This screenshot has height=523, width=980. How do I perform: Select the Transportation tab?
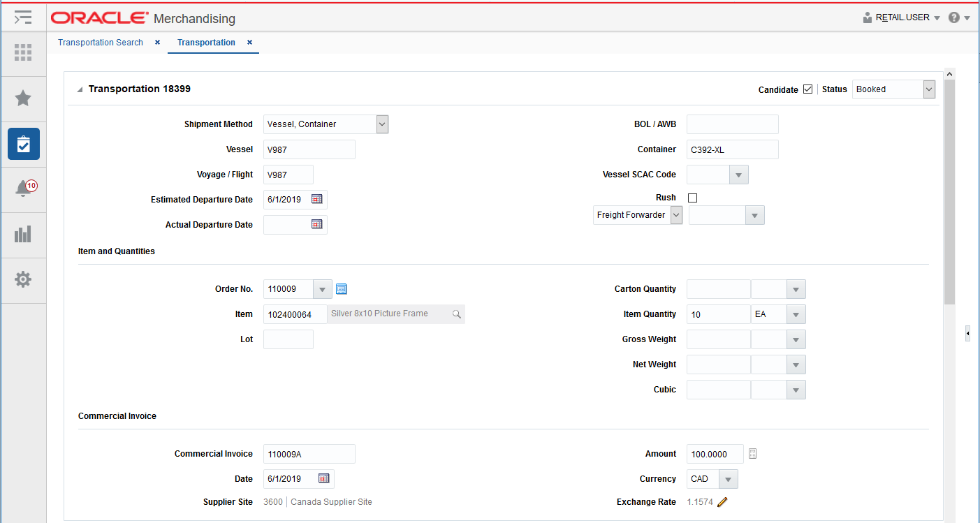pyautogui.click(x=205, y=42)
